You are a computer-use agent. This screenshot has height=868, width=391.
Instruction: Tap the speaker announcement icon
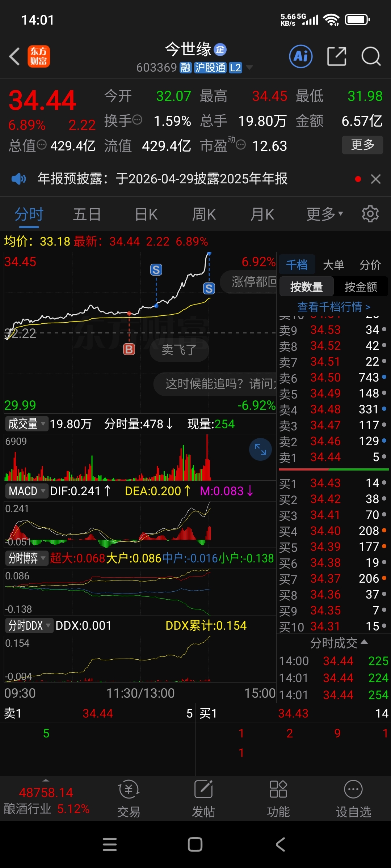pyautogui.click(x=18, y=179)
